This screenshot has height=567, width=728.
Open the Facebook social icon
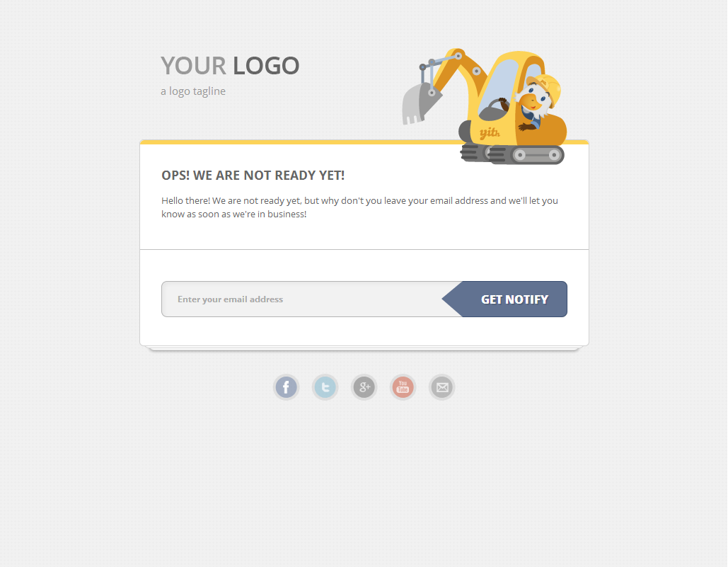[x=286, y=386]
